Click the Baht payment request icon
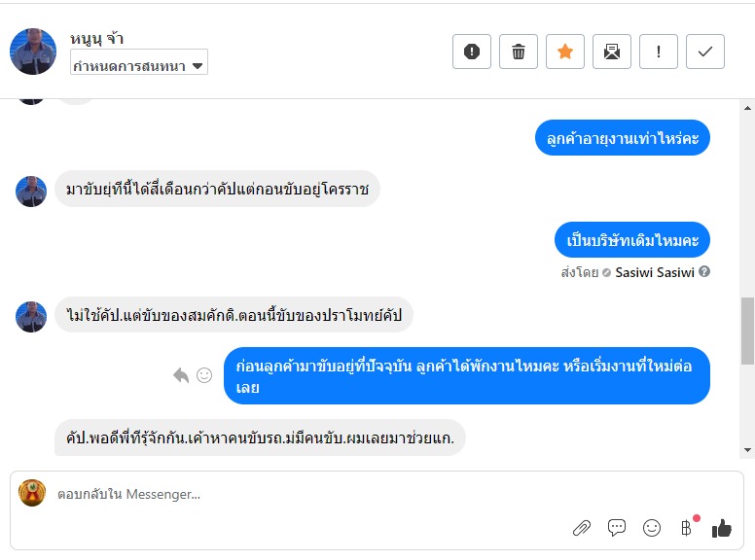Image resolution: width=755 pixels, height=560 pixels. [x=686, y=528]
